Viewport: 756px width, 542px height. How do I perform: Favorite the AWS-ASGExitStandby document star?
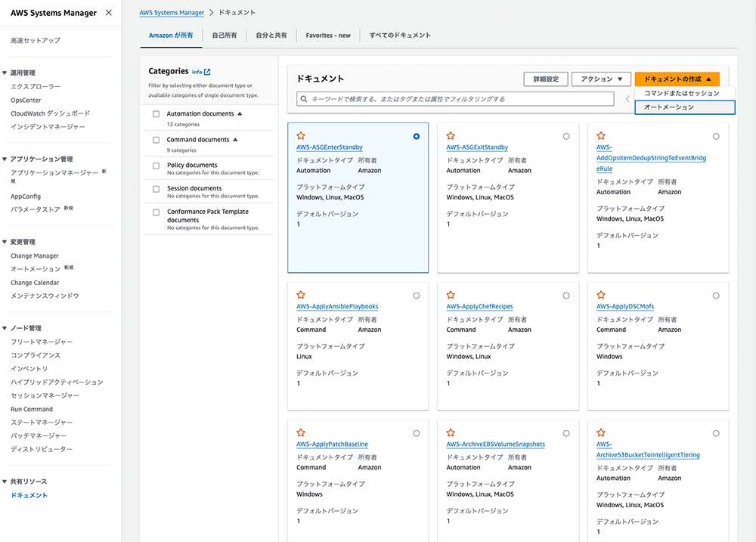click(x=451, y=135)
